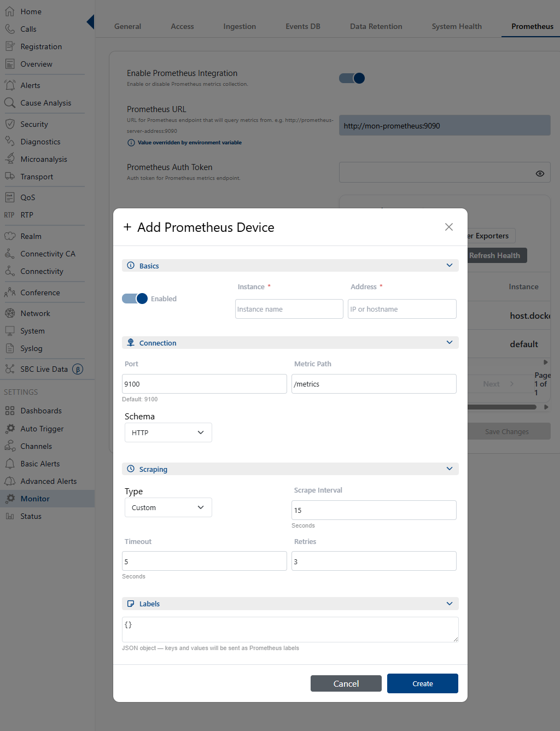Click the SBC Live Data beta badge
This screenshot has width=560, height=731.
(x=78, y=369)
